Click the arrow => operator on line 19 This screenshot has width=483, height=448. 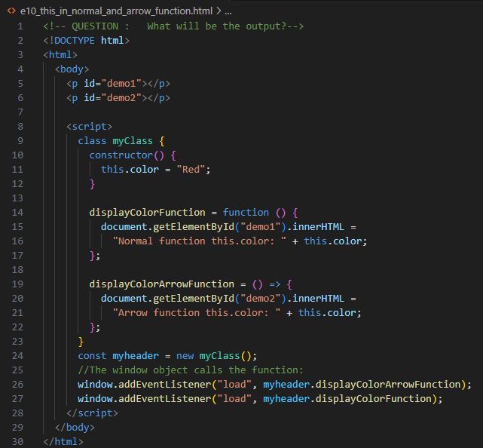275,284
